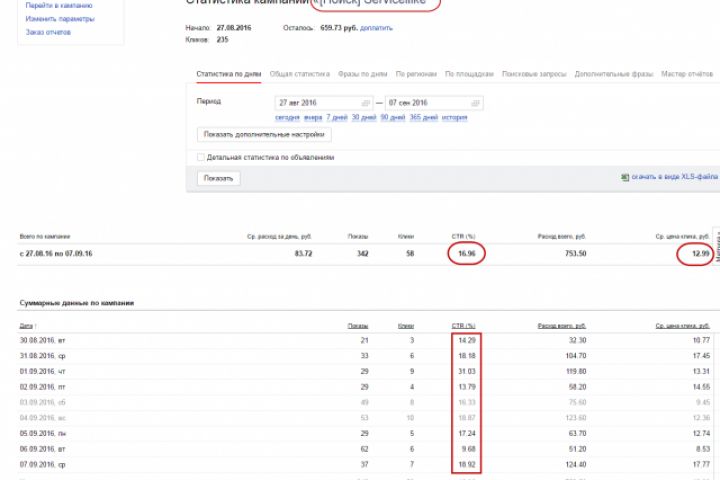Select the '30.08.2016, вт' date cell
The height and width of the screenshot is (480, 720).
43,341
